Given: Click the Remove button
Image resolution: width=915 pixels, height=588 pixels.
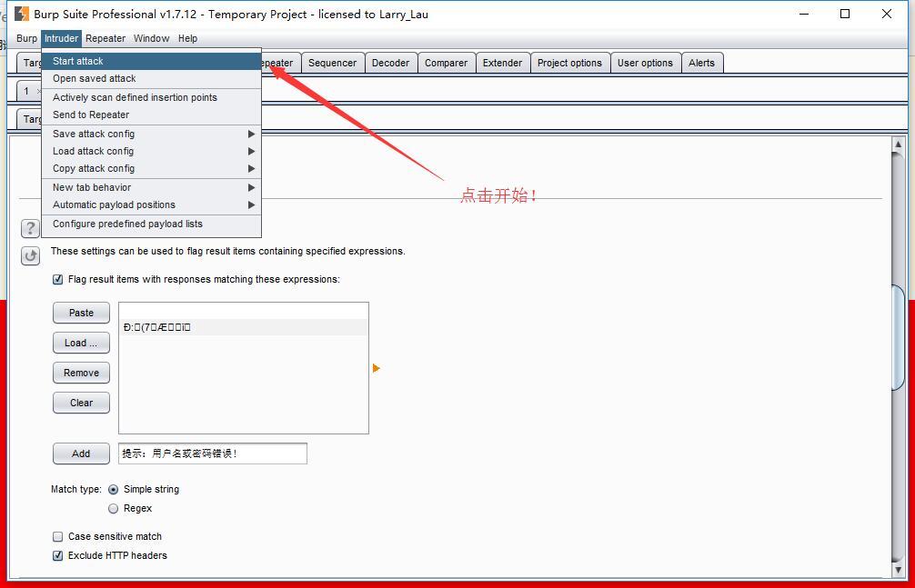Looking at the screenshot, I should [81, 373].
